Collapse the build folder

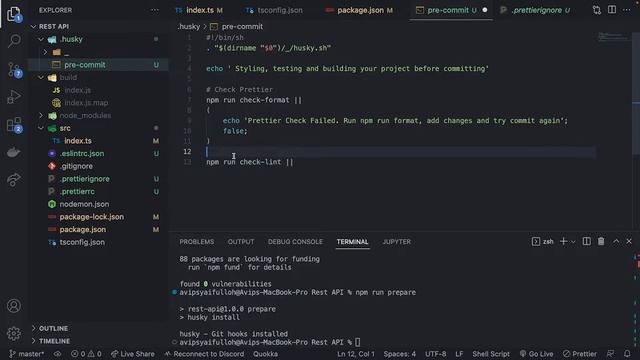pos(41,78)
